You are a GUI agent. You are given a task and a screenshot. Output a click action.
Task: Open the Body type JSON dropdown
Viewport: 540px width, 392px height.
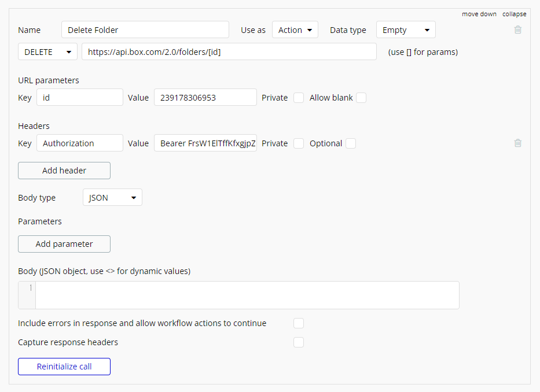112,198
